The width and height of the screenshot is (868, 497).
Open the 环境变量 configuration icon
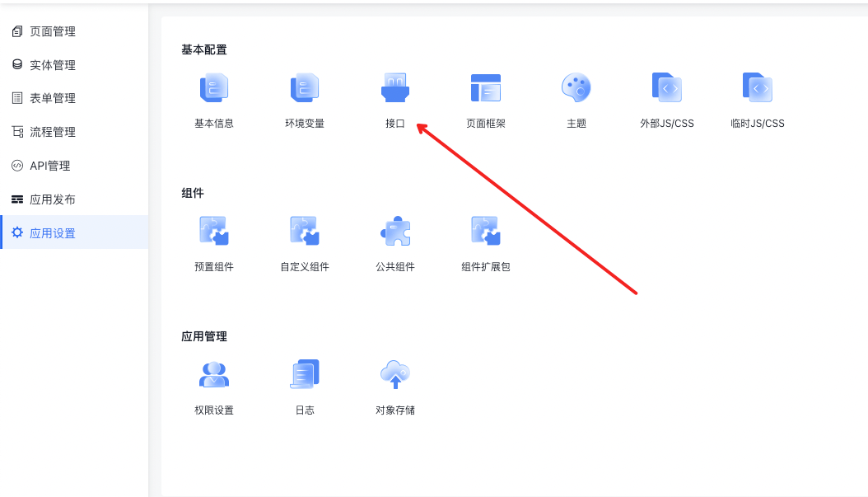coord(305,88)
